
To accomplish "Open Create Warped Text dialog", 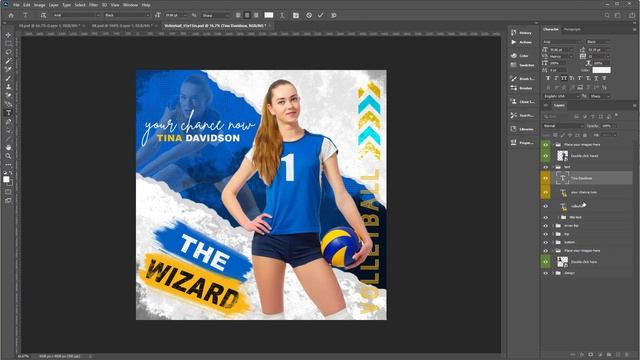I will point(282,15).
